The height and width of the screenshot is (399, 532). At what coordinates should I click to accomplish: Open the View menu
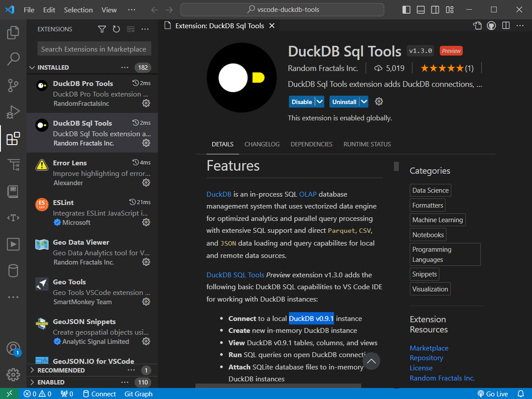pyautogui.click(x=109, y=10)
